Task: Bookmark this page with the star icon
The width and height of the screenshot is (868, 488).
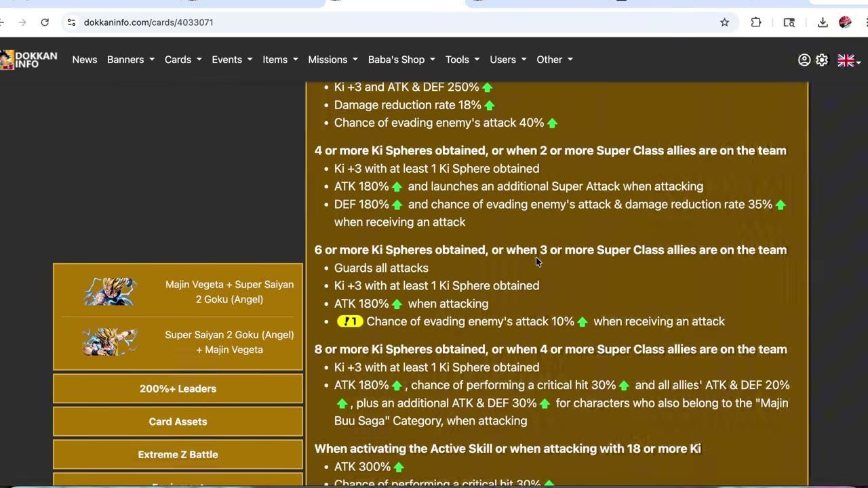Action: click(724, 22)
